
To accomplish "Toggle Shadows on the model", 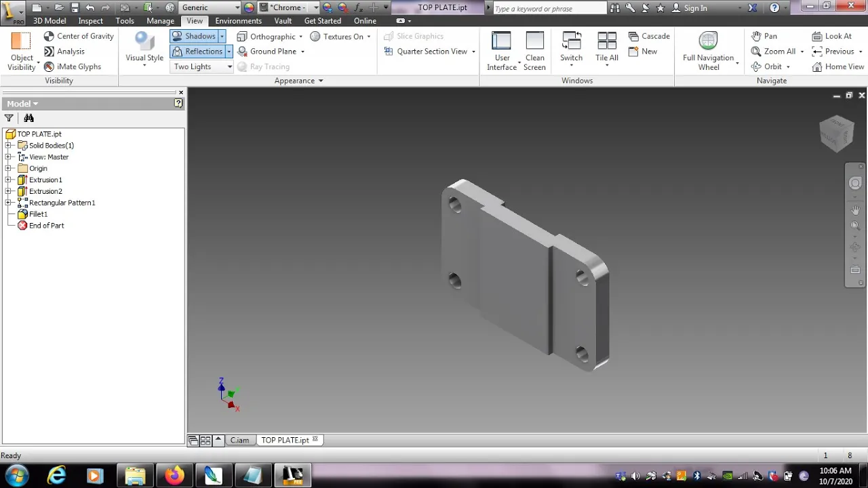I will tap(194, 36).
